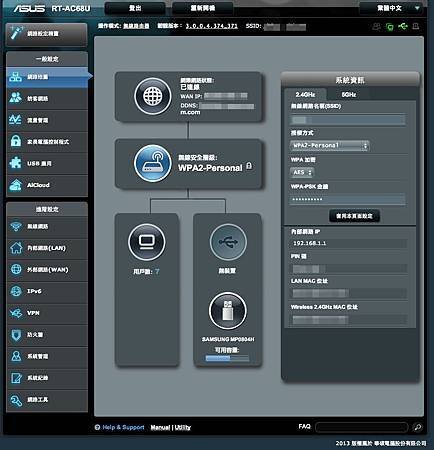Switch to the 5GHz tab
Screen dimensions: 434x450
348,95
